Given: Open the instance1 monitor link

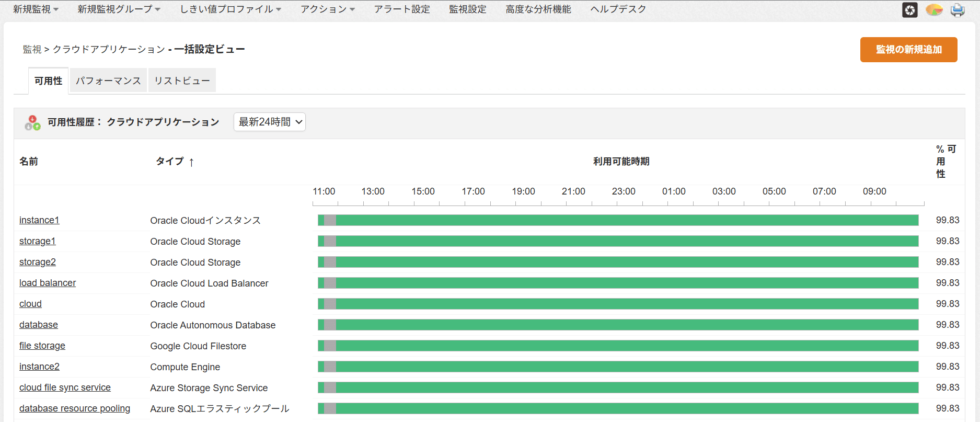Looking at the screenshot, I should click(39, 220).
